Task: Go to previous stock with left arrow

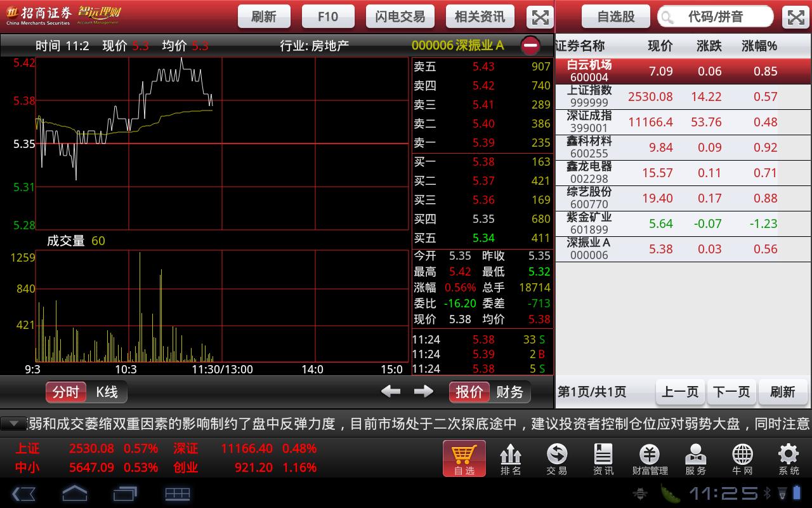Action: (x=391, y=391)
